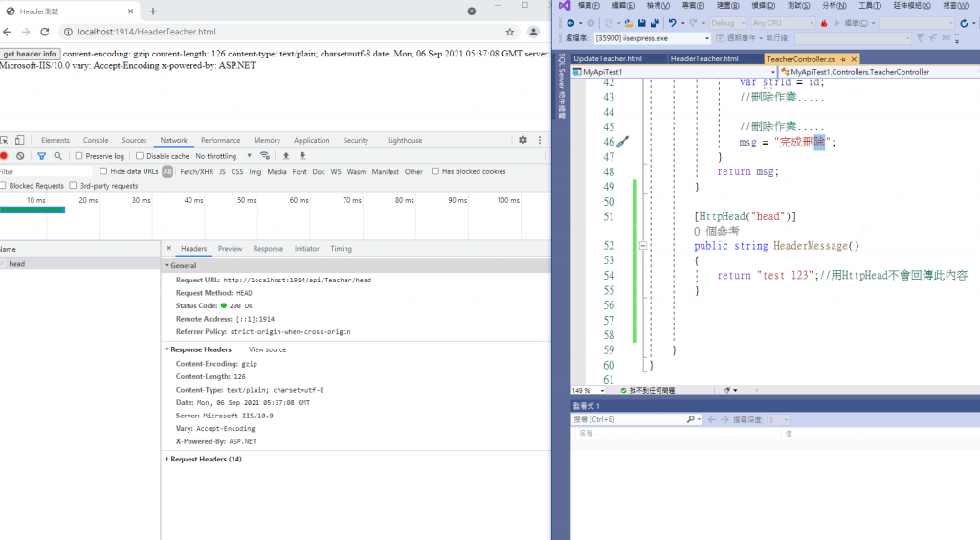Screen dimensions: 980x540
Task: Toggle the network filter funnel icon
Action: tap(41, 156)
